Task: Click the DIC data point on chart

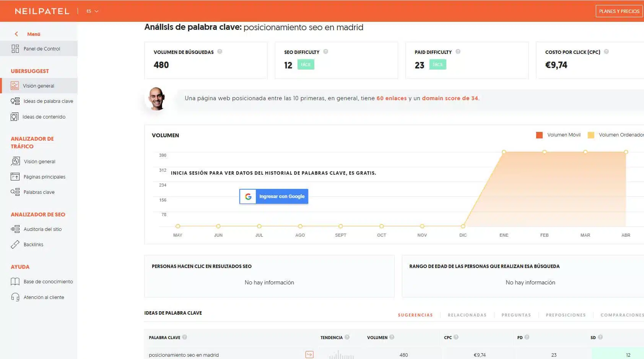Action: click(x=463, y=226)
